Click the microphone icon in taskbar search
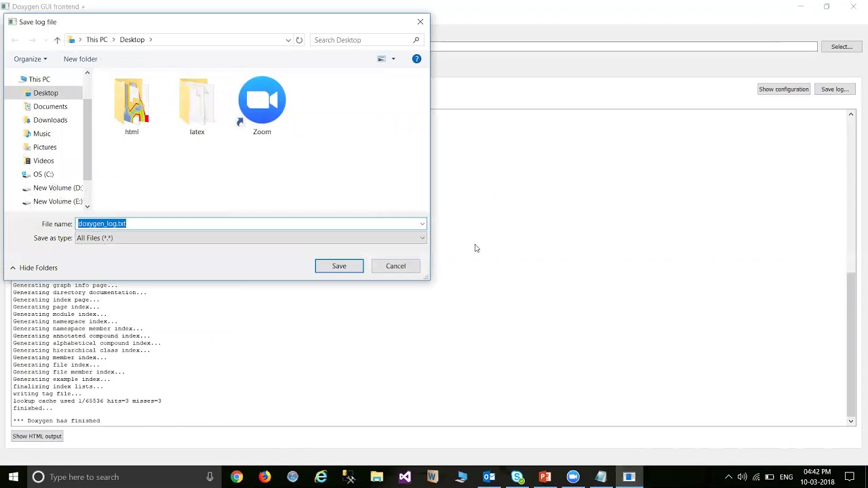 [210, 477]
